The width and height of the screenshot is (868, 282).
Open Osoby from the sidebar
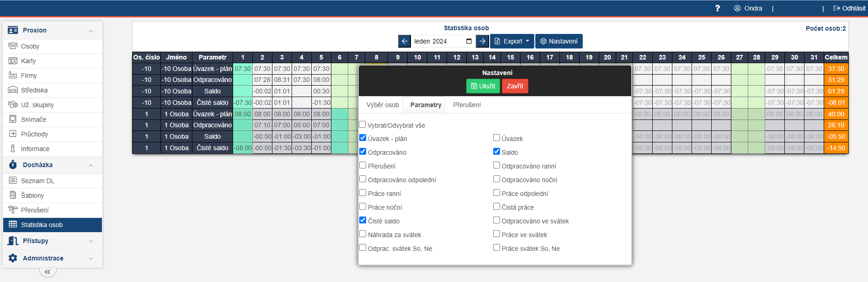[x=30, y=46]
